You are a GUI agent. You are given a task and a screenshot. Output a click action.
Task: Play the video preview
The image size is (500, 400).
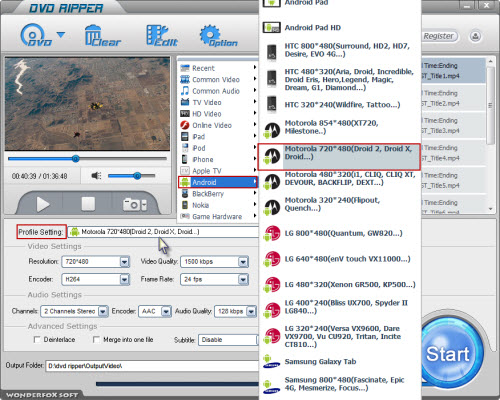pos(42,204)
